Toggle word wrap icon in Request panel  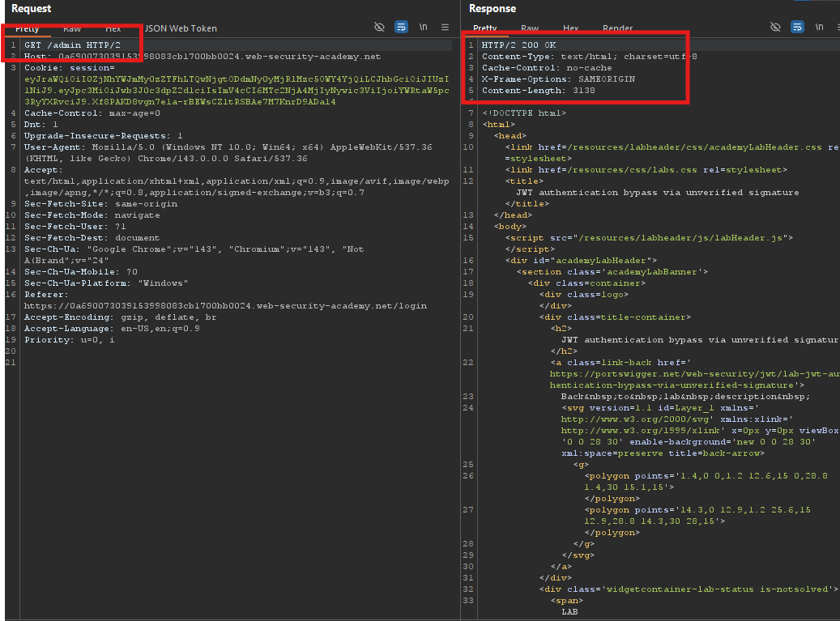401,27
